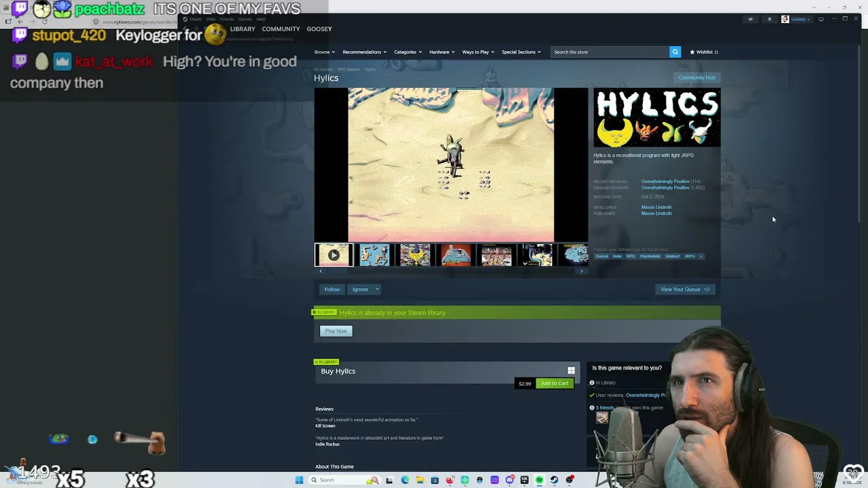The height and width of the screenshot is (488, 868).
Task: Open the Games menu in title bar
Action: 245,19
